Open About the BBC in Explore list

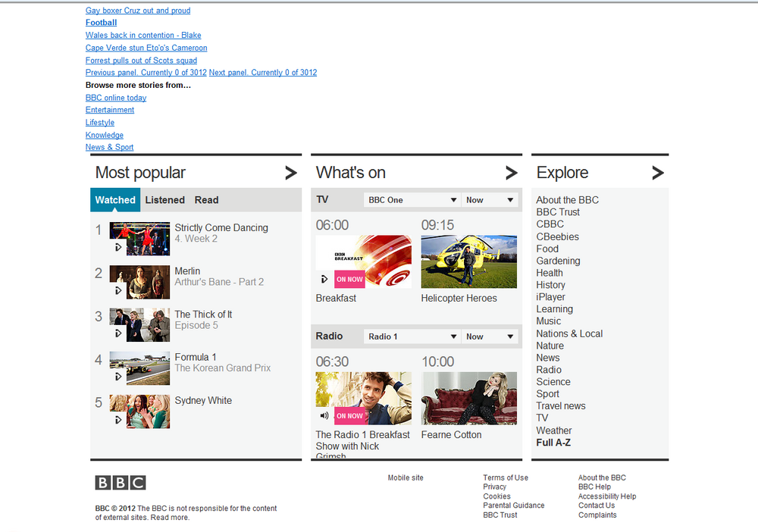567,200
